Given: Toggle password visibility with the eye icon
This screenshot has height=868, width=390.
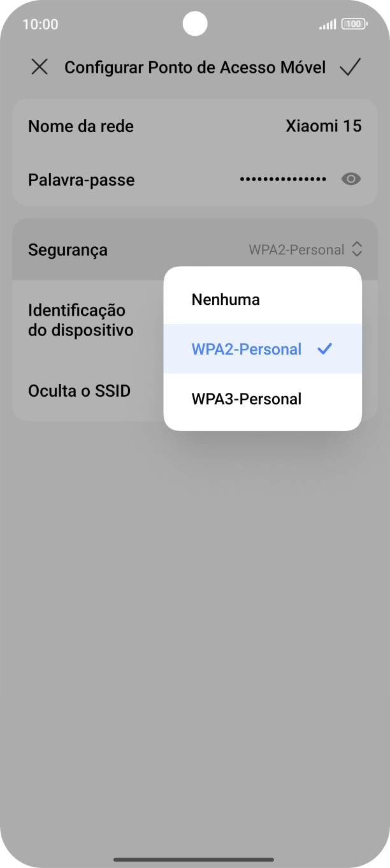Looking at the screenshot, I should click(350, 180).
